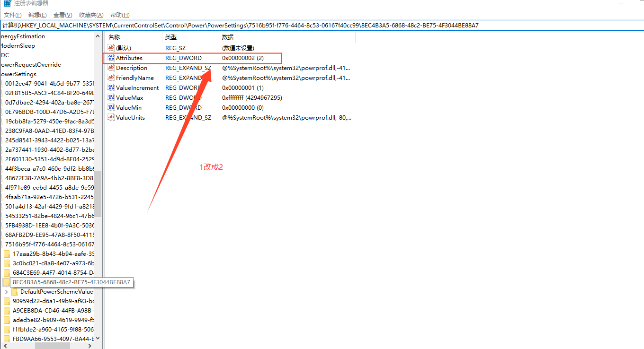Click the (默认) default value icon
Screen dimensions: 644x349
(111, 48)
